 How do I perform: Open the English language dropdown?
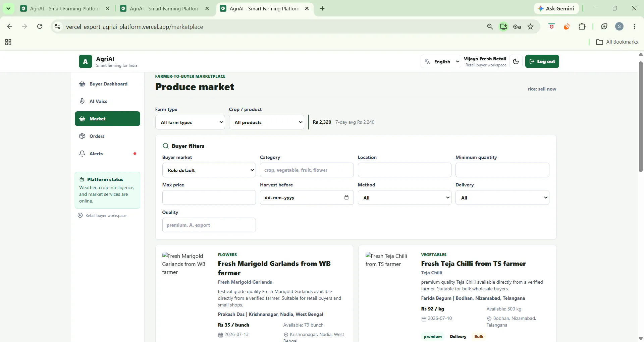(441, 61)
